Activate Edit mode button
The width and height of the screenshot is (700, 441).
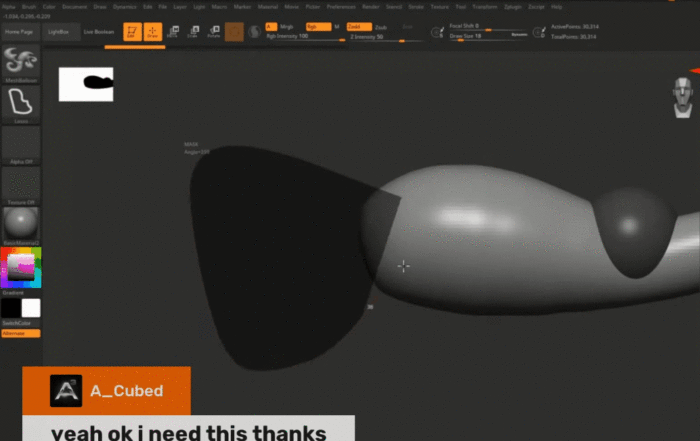click(x=131, y=32)
